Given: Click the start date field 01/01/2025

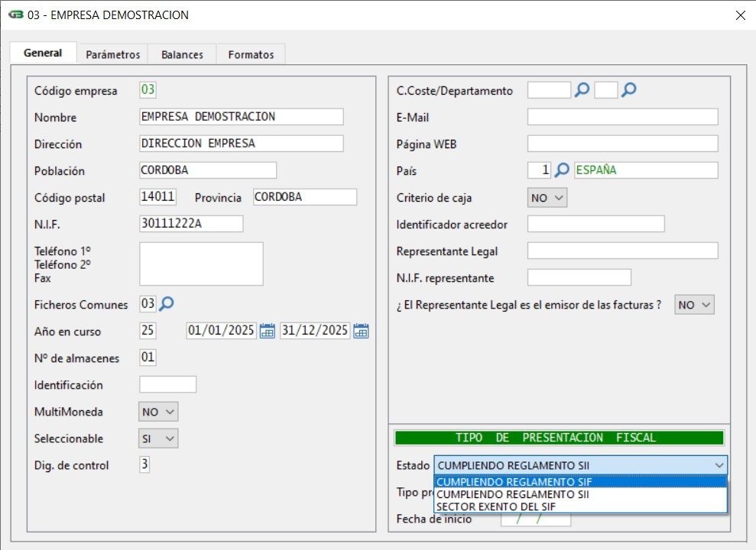Looking at the screenshot, I should tap(222, 331).
